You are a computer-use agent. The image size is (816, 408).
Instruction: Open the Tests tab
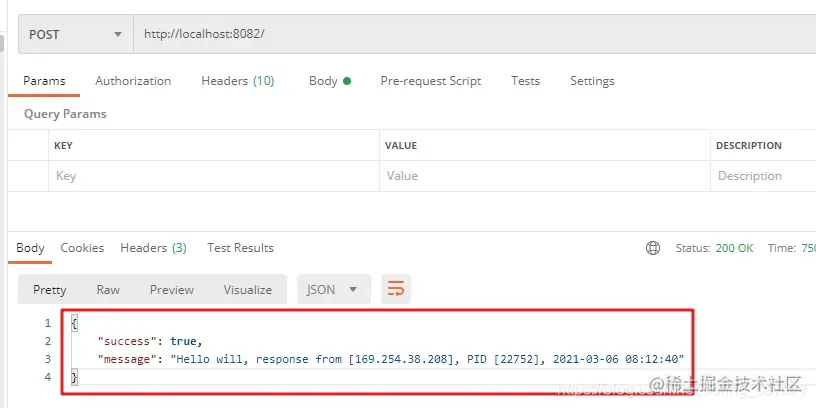pyautogui.click(x=525, y=81)
